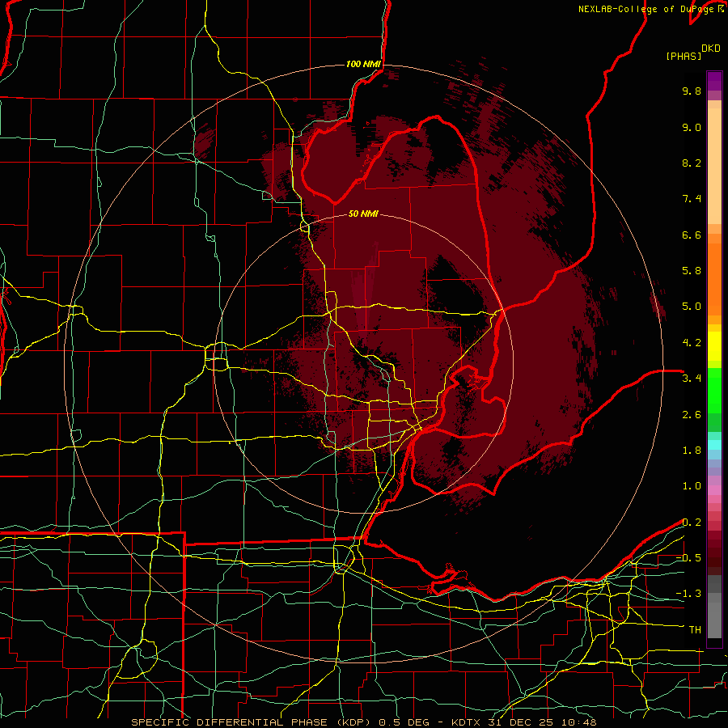This screenshot has height=728, width=728.
Task: Click the 0.2 scale value
Action: (692, 523)
